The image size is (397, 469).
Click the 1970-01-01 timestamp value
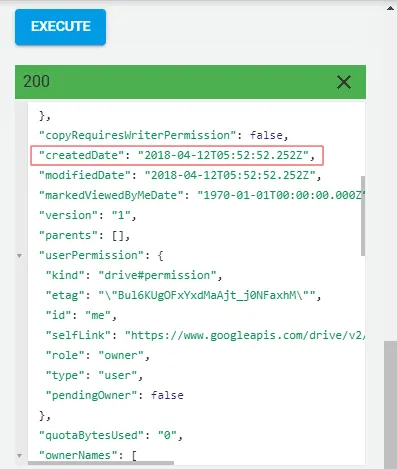click(x=281, y=195)
